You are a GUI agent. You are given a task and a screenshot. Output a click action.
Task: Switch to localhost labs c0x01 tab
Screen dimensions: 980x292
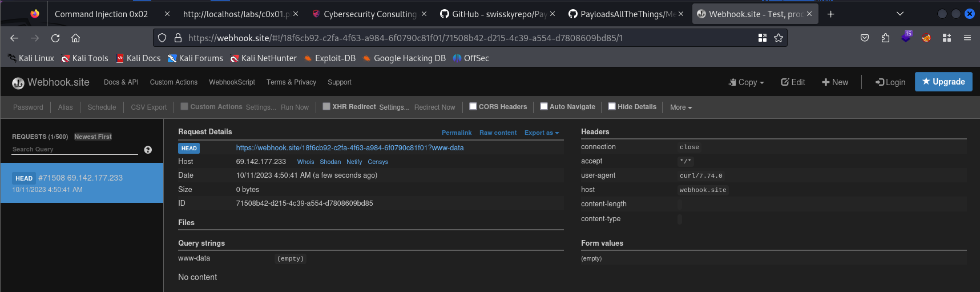click(x=236, y=14)
